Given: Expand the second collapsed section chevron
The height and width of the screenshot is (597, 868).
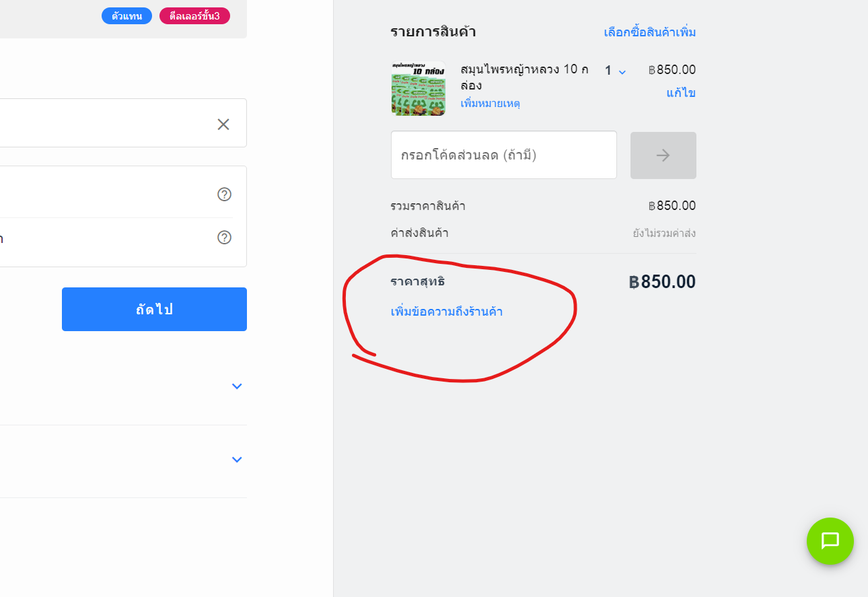Looking at the screenshot, I should (236, 460).
